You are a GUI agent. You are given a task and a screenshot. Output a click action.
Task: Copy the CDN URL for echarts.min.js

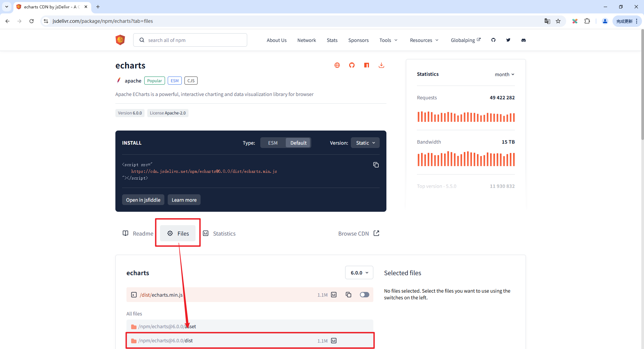click(x=348, y=295)
